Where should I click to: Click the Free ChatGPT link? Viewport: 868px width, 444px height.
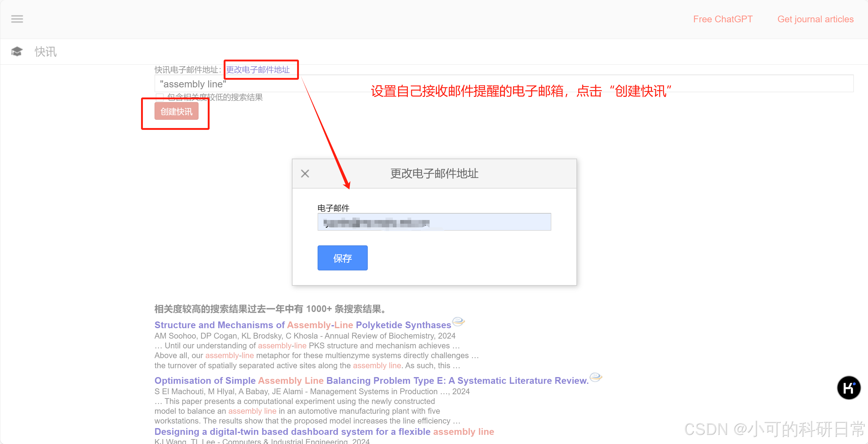(722, 19)
